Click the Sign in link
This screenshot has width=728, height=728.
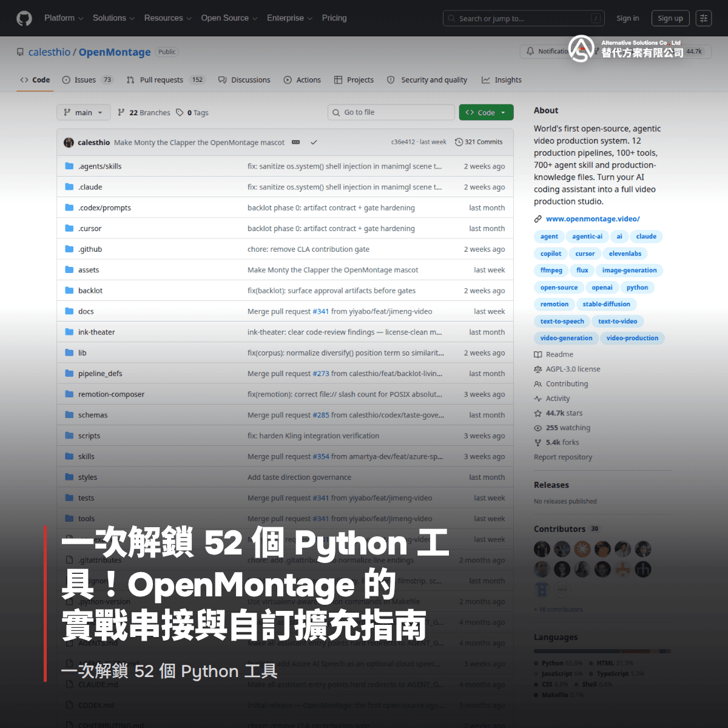pos(628,18)
